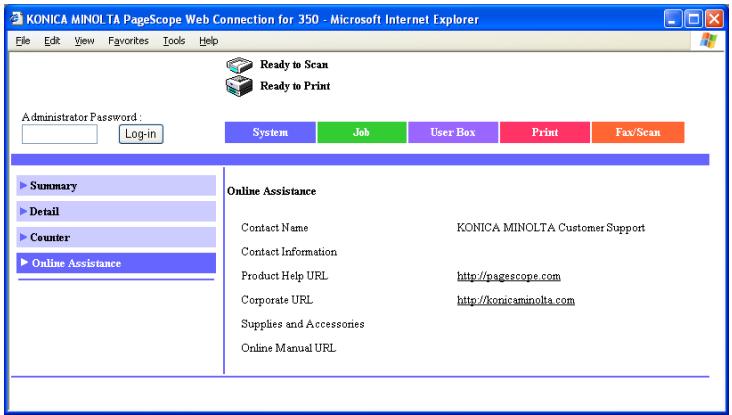This screenshot has height=415, width=732.
Task: Minimize the Internet Explorer window
Action: [x=673, y=19]
